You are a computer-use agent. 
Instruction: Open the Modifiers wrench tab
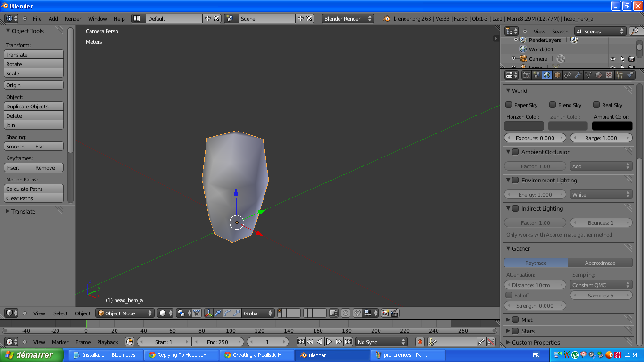[578, 75]
